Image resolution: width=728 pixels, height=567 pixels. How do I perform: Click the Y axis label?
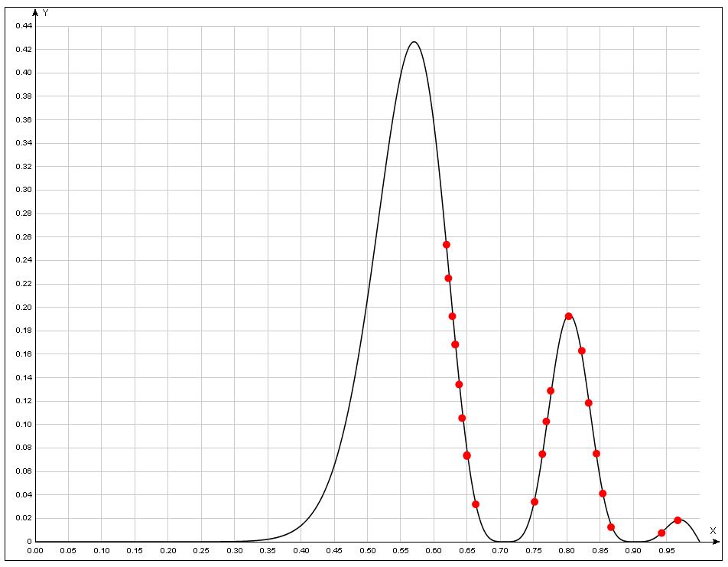pos(46,13)
